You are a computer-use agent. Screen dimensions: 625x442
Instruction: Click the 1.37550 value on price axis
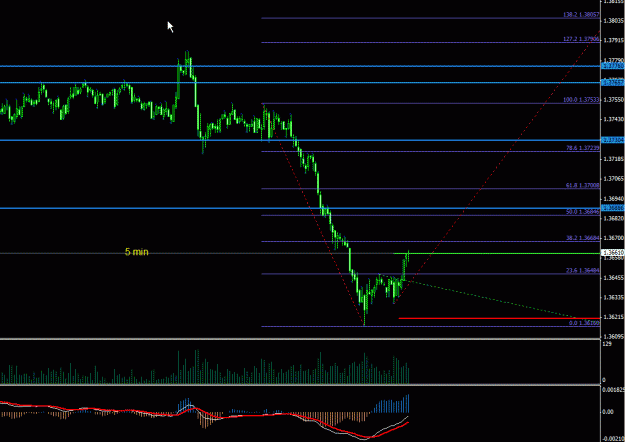[x=614, y=100]
